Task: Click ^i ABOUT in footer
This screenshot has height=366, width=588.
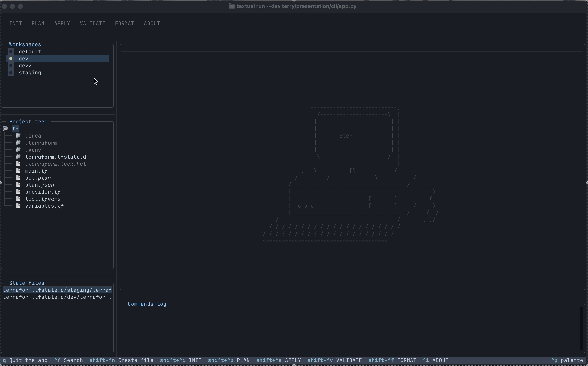Action: (x=435, y=360)
